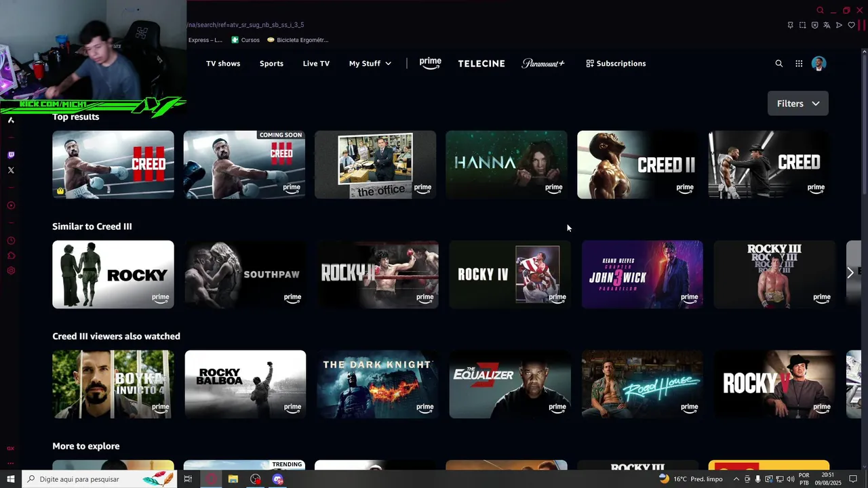Screen dimensions: 868x488
Task: Open the sidebar player circle icon
Action: pyautogui.click(x=11, y=205)
